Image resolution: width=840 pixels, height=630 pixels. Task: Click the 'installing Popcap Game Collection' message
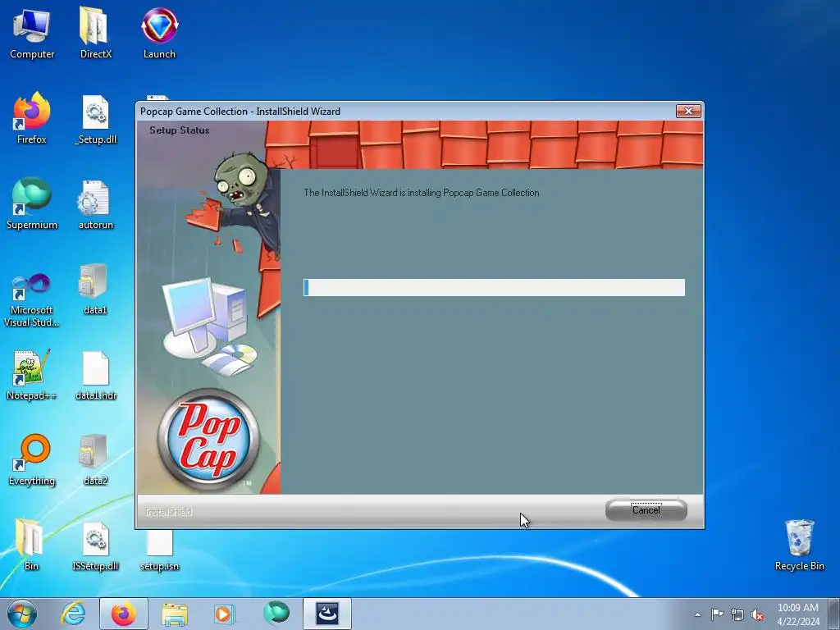coord(421,193)
